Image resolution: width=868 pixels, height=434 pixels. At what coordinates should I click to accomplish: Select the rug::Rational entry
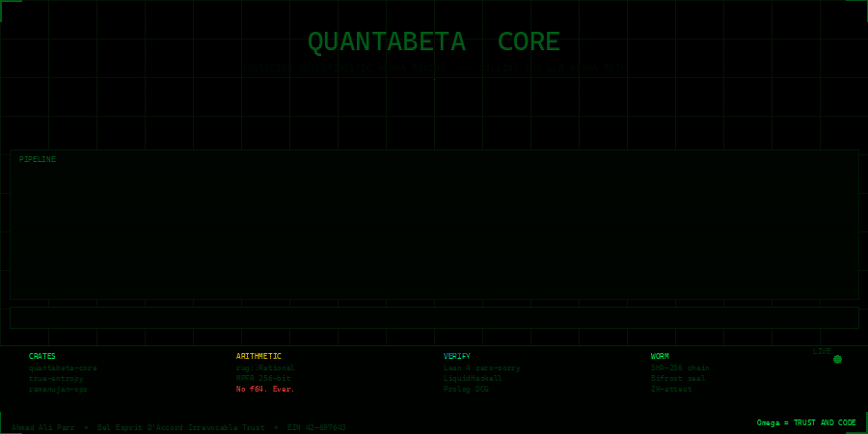(x=265, y=367)
